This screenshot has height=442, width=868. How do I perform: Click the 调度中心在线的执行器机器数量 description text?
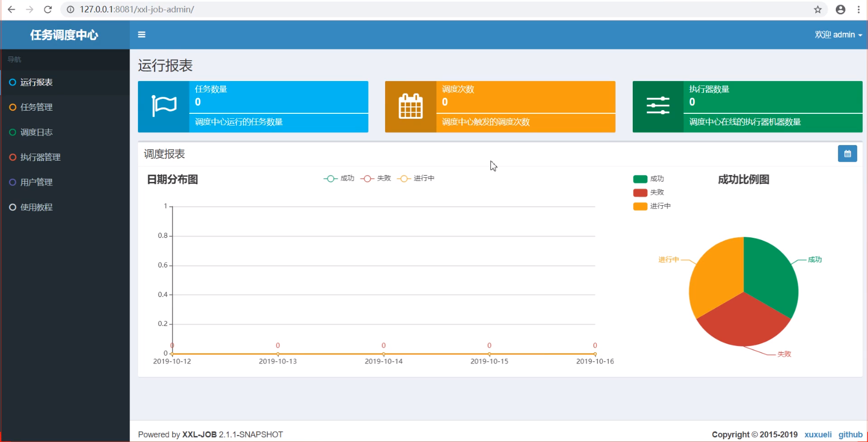(745, 122)
